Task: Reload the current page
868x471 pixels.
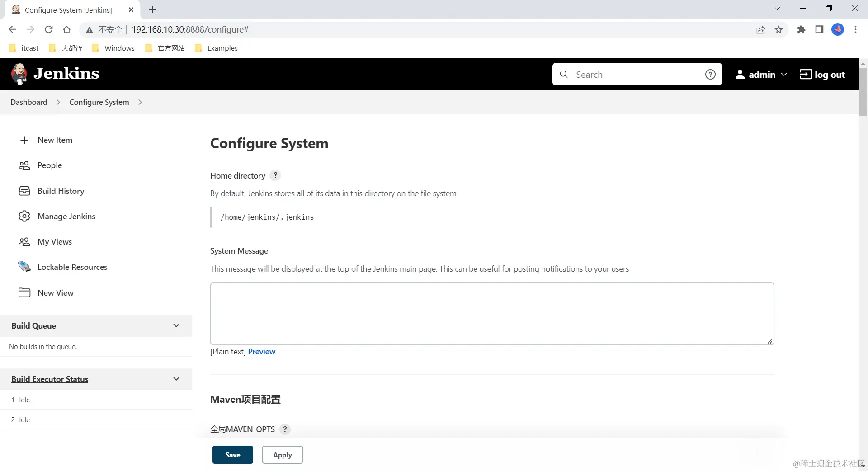Action: [48, 29]
